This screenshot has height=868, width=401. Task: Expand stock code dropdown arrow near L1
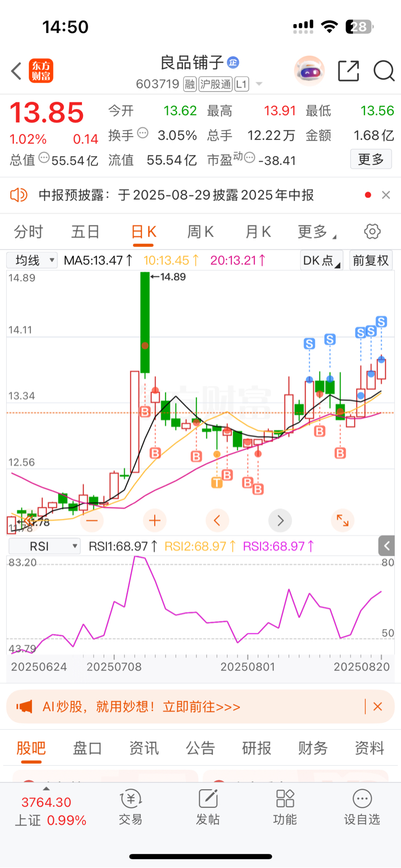(x=259, y=84)
